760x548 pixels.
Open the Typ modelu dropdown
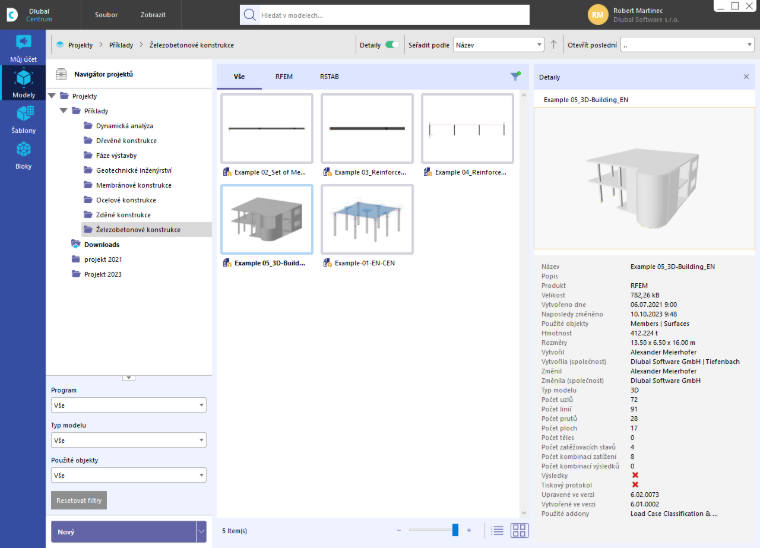[128, 440]
